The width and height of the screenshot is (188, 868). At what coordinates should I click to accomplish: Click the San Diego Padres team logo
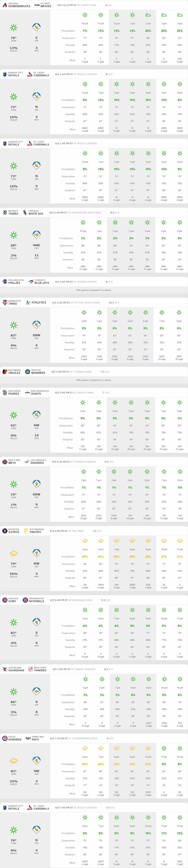point(5,393)
